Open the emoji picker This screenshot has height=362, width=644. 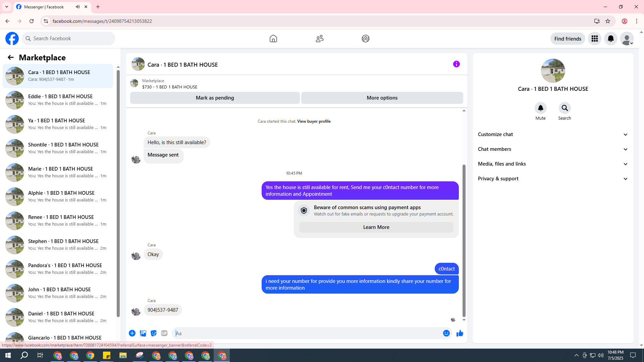coord(446,333)
